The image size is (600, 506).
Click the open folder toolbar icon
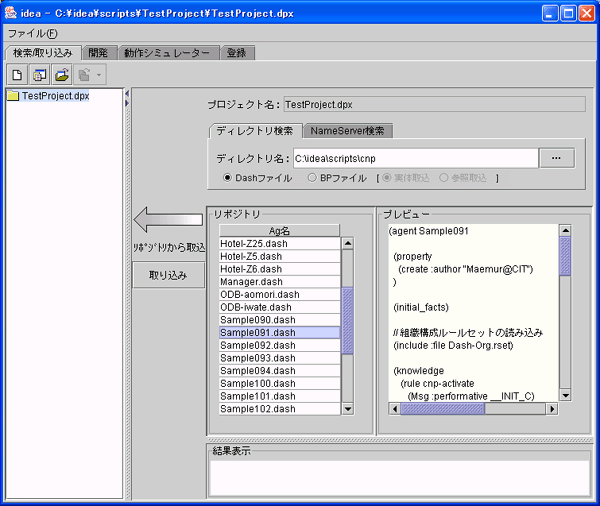[x=62, y=75]
